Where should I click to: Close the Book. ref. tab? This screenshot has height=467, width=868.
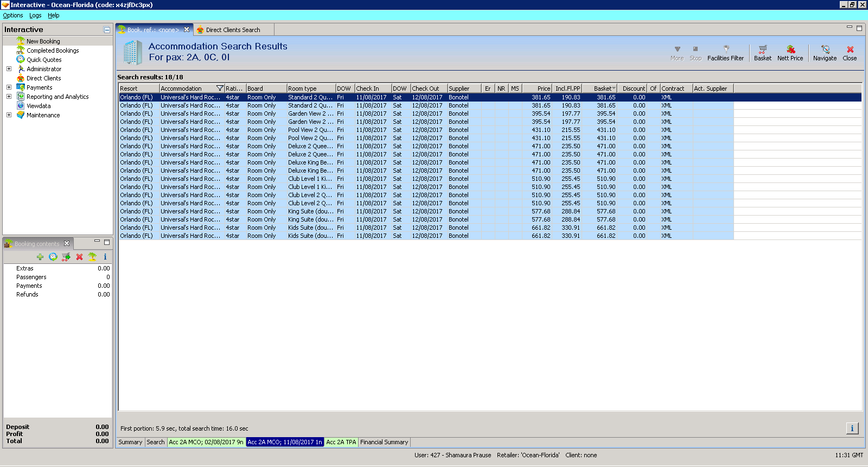(187, 30)
